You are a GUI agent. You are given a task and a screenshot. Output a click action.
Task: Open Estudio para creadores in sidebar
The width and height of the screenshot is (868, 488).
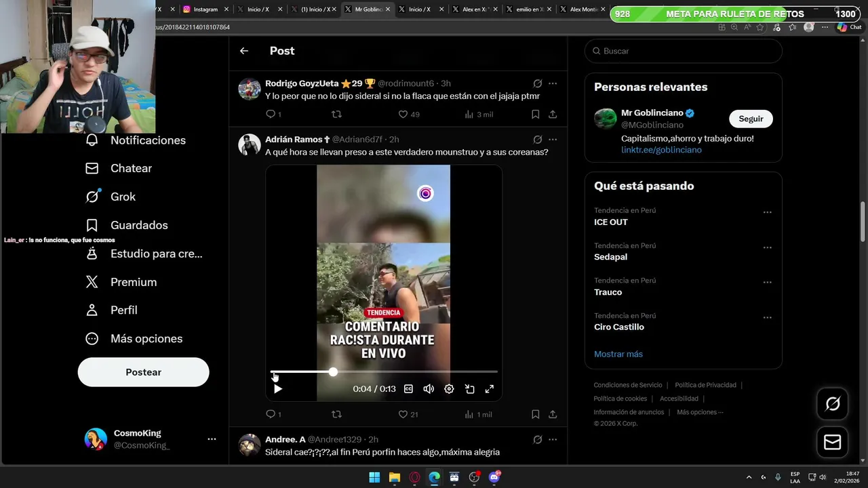144,253
